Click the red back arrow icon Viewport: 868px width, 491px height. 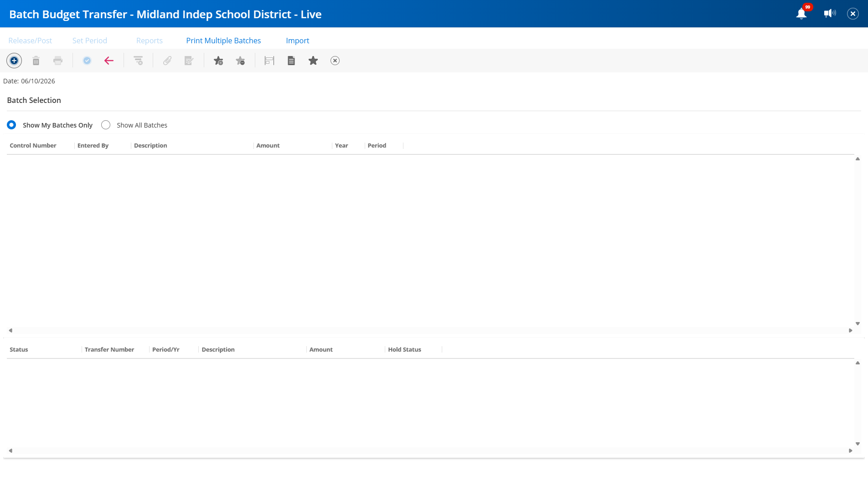click(109, 61)
